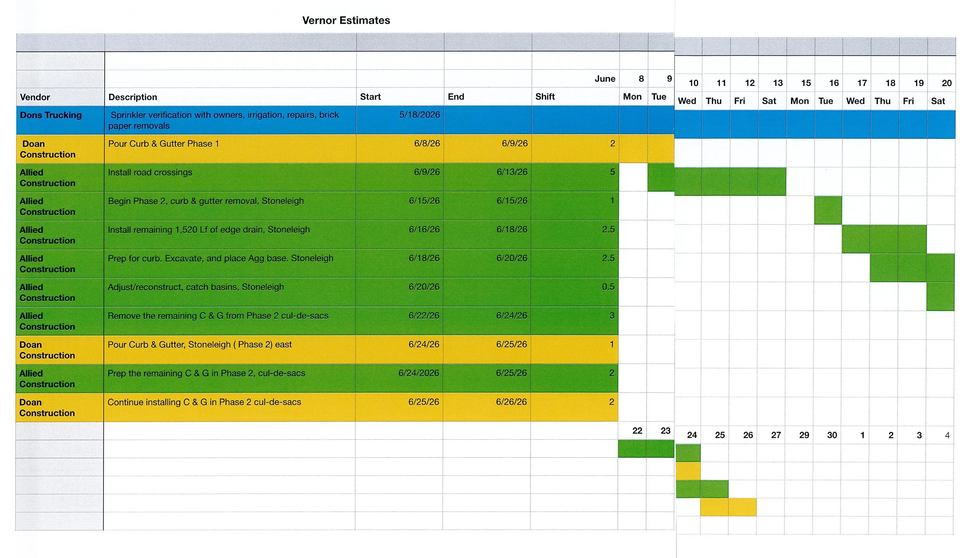The height and width of the screenshot is (558, 980).
Task: Click green Gantt bar under Thu 11
Action: point(716,182)
